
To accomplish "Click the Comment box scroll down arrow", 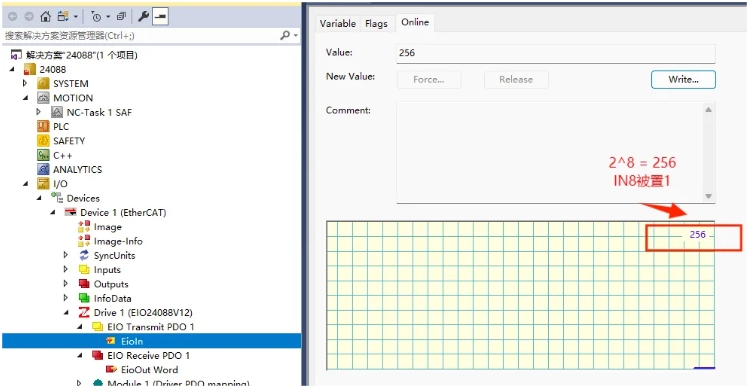I will click(x=708, y=196).
